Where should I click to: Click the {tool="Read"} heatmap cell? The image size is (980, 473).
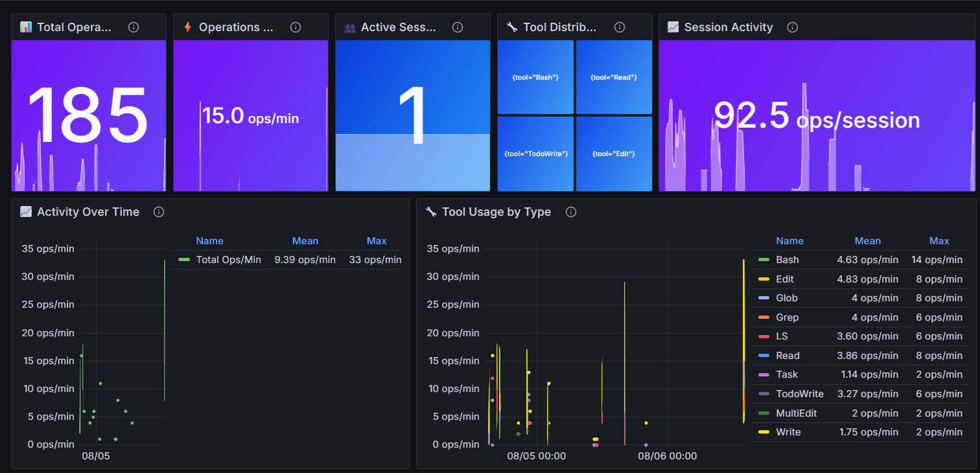pyautogui.click(x=613, y=76)
